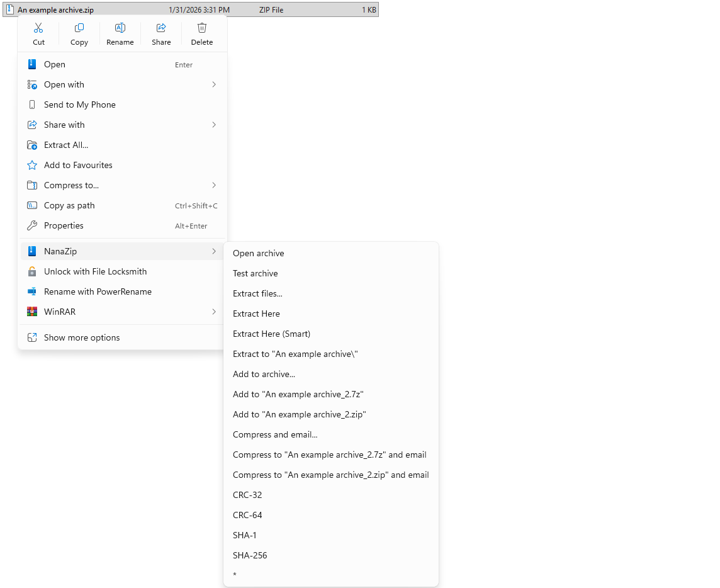Compress to "An example archive_2.7z" and email
This screenshot has width=720, height=588.
(x=331, y=455)
